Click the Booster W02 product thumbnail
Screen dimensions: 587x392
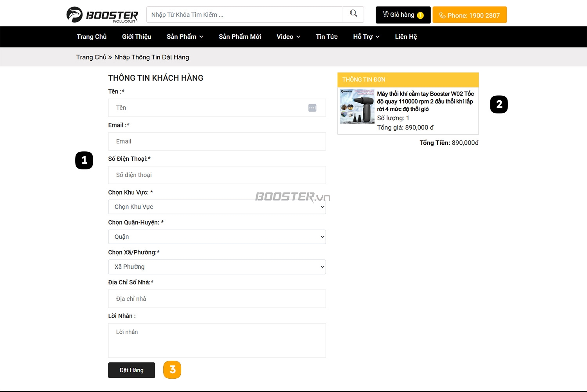click(x=357, y=106)
